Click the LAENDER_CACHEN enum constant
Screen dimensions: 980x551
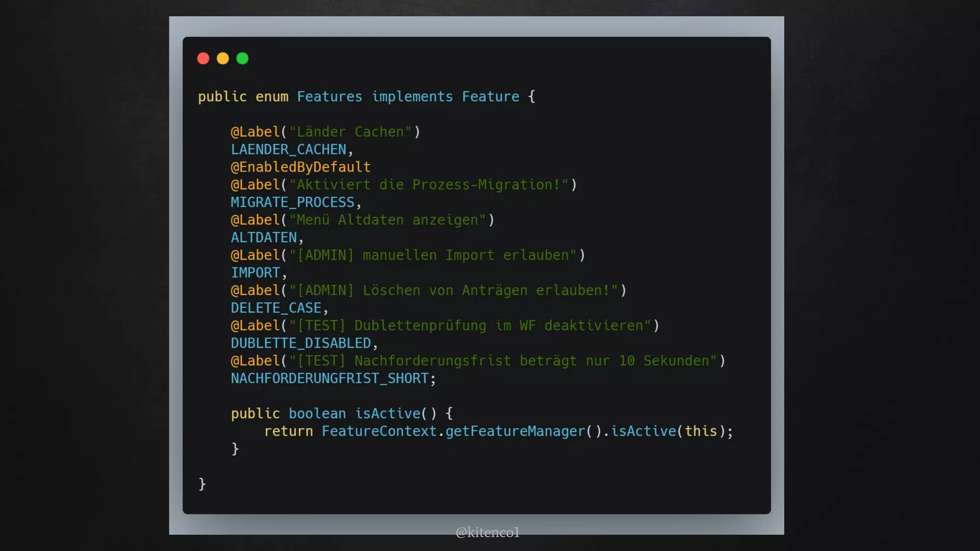pos(289,150)
